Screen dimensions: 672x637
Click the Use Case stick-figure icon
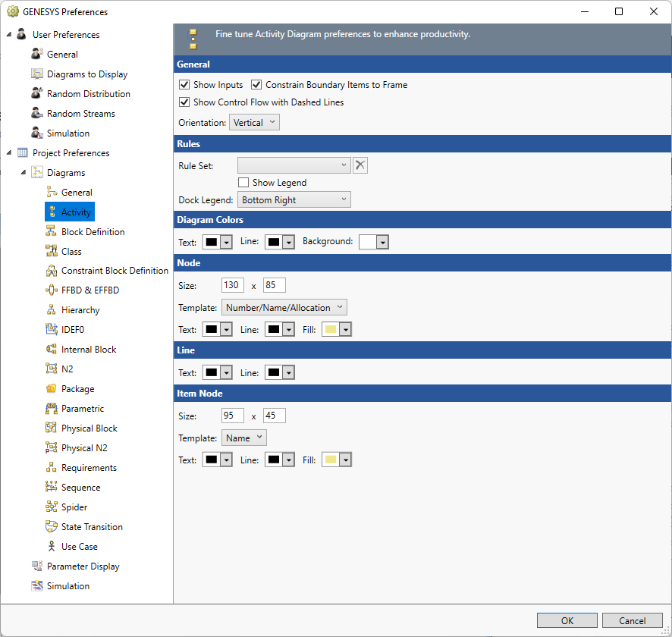pyautogui.click(x=52, y=547)
